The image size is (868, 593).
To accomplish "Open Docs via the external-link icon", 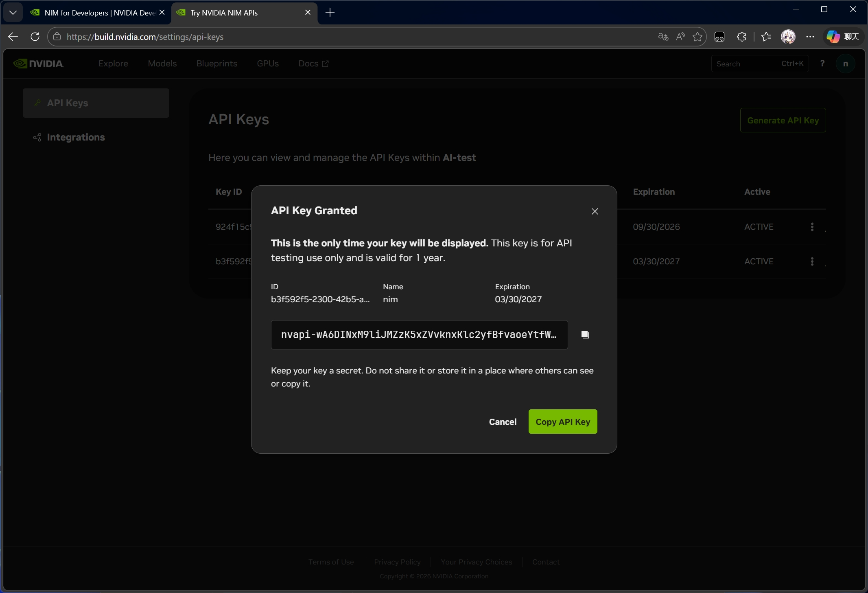I will [x=324, y=64].
